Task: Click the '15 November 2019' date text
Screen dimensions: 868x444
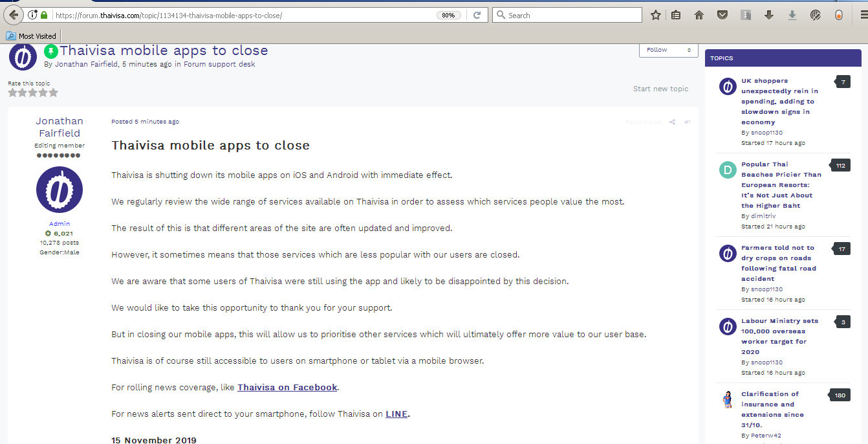Action: click(x=154, y=440)
